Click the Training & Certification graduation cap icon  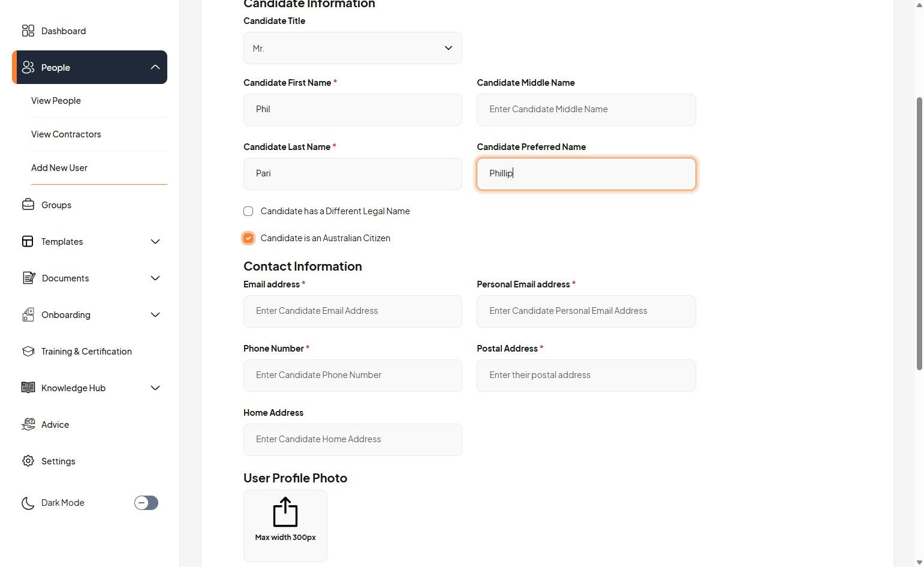pyautogui.click(x=28, y=351)
